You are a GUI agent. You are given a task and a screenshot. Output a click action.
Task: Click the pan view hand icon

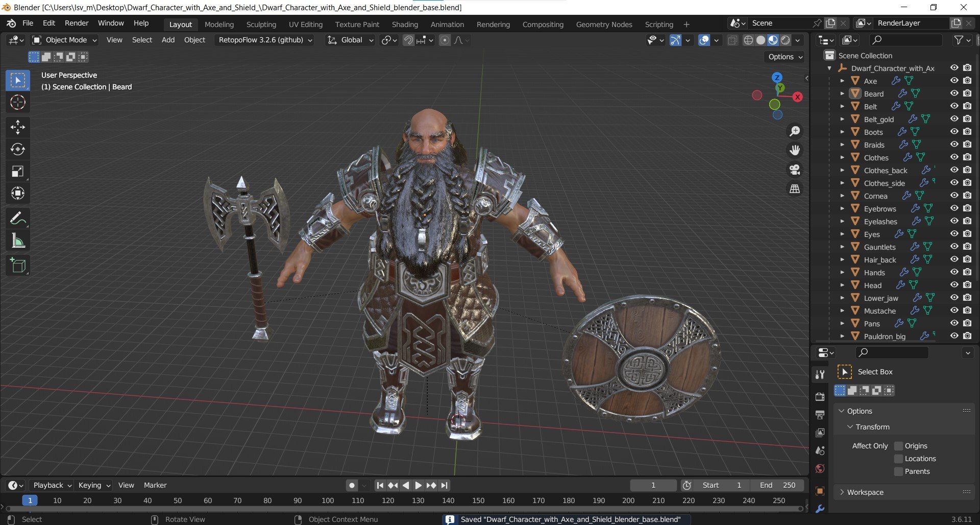pyautogui.click(x=795, y=150)
